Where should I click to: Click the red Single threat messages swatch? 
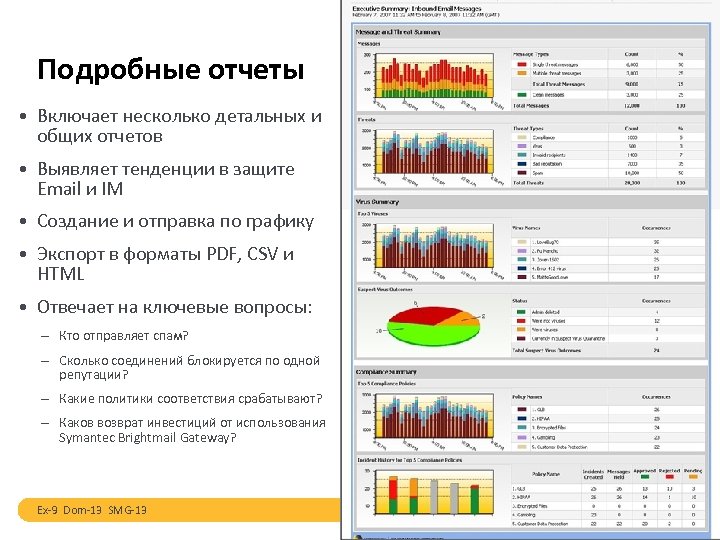click(522, 65)
